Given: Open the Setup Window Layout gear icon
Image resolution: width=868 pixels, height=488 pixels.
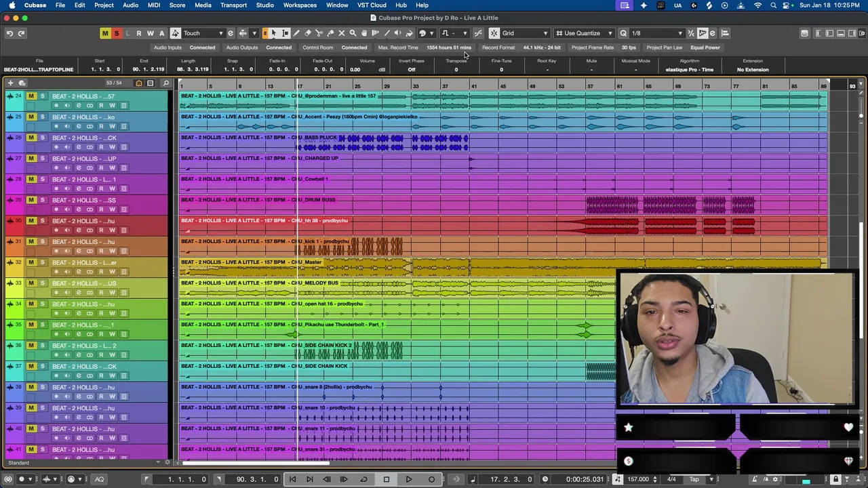Looking at the screenshot, I should click(x=861, y=33).
